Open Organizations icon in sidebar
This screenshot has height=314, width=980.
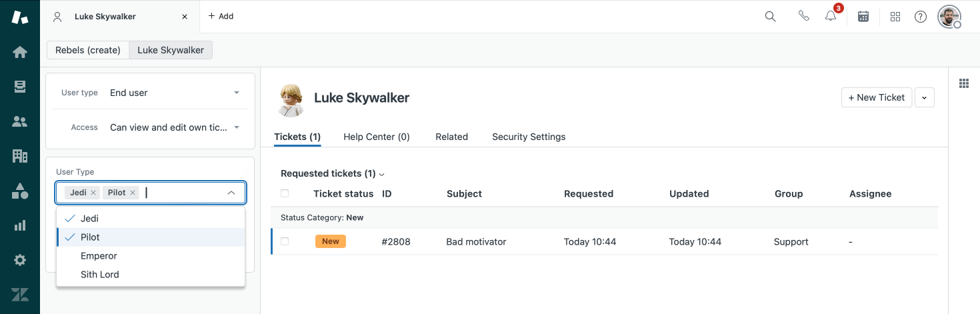point(20,156)
